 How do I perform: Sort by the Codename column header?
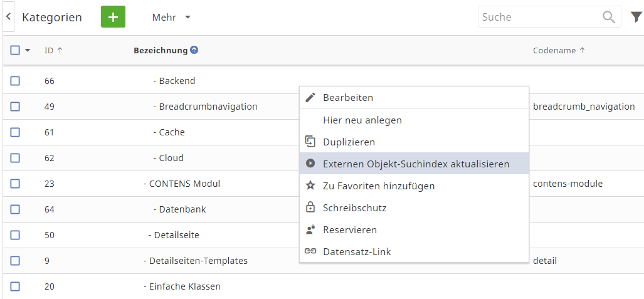[554, 51]
